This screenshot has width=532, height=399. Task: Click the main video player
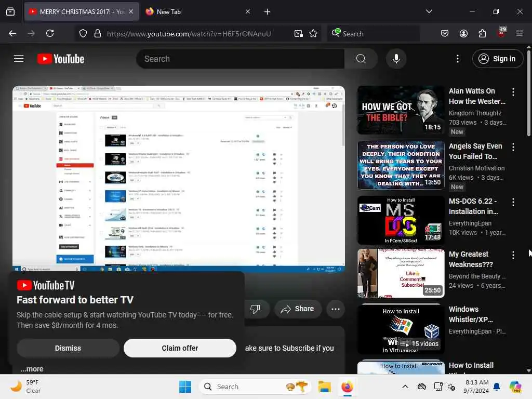pyautogui.click(x=179, y=179)
